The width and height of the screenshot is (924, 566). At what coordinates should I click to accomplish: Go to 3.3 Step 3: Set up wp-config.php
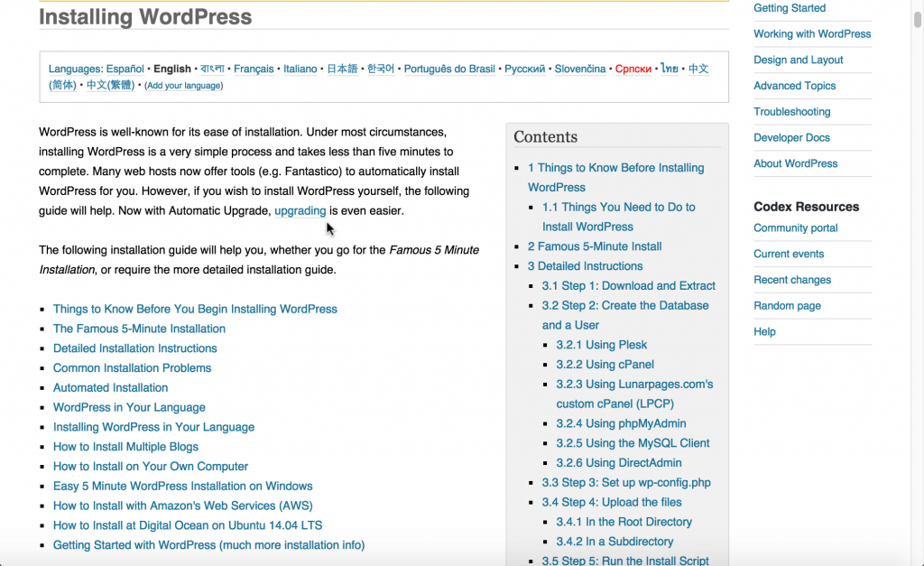pyautogui.click(x=626, y=482)
